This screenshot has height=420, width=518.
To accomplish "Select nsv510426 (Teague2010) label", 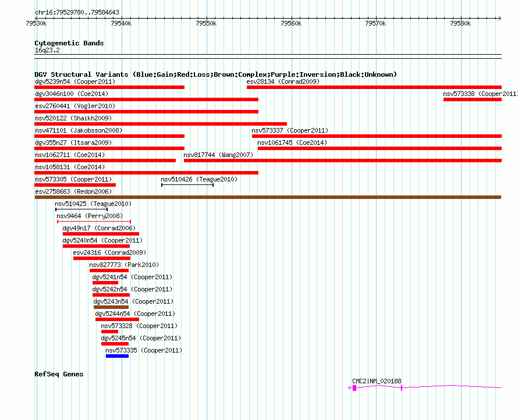I will pyautogui.click(x=199, y=179).
